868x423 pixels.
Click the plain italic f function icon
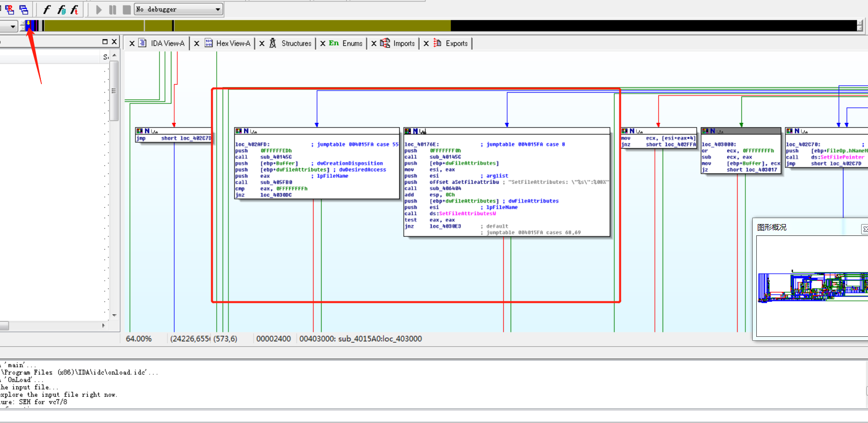47,9
